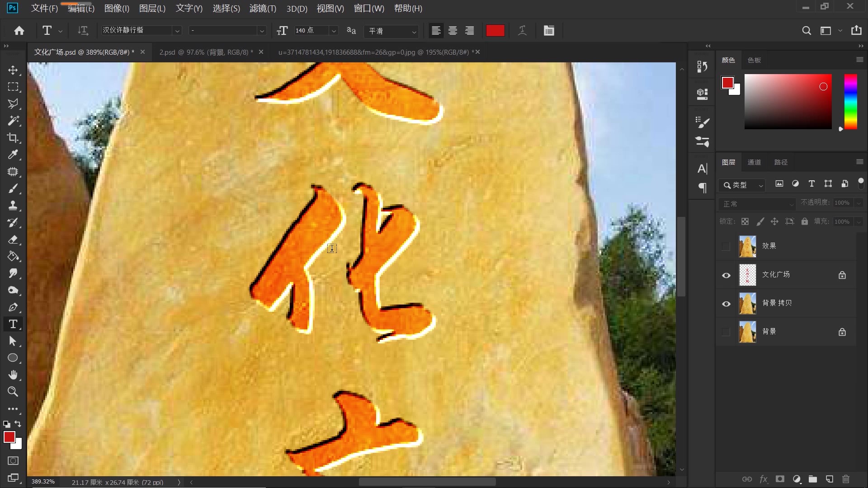This screenshot has height=488, width=868.
Task: Select the Horizontal Type tool
Action: coord(13,324)
